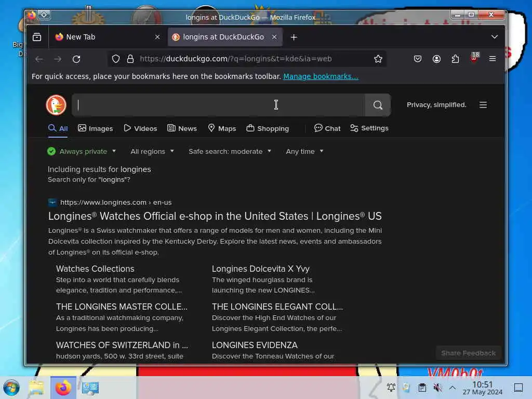Open the Pocket save icon
The width and height of the screenshot is (532, 399).
pyautogui.click(x=418, y=59)
